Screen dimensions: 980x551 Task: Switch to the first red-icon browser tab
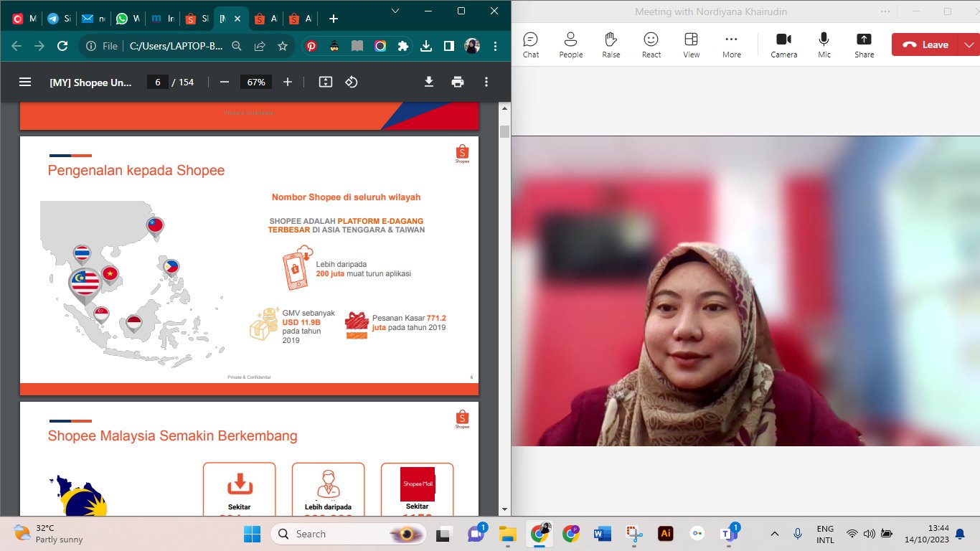coord(23,19)
